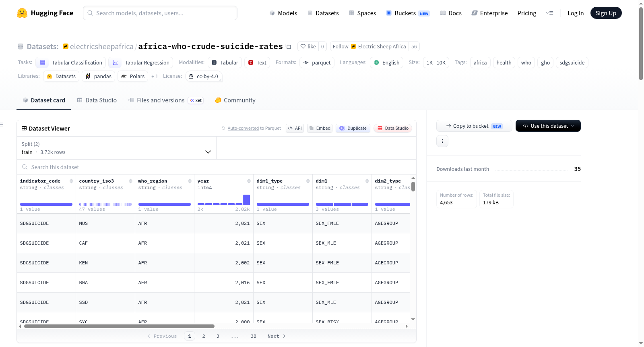
Task: Open the left sidebar table of contents icon
Action: point(2,125)
